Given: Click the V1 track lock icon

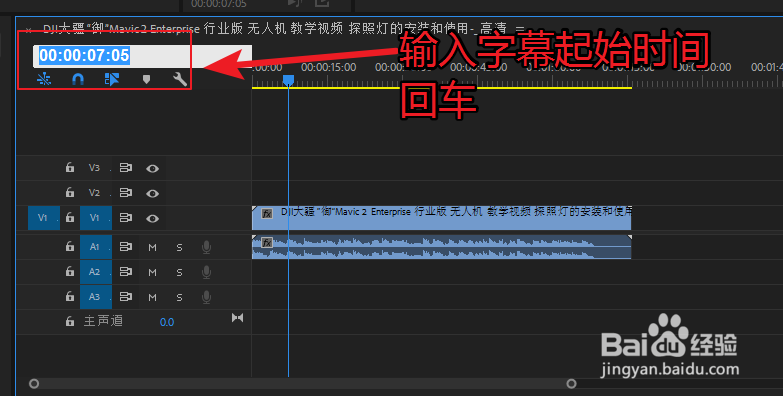Looking at the screenshot, I should pyautogui.click(x=70, y=218).
